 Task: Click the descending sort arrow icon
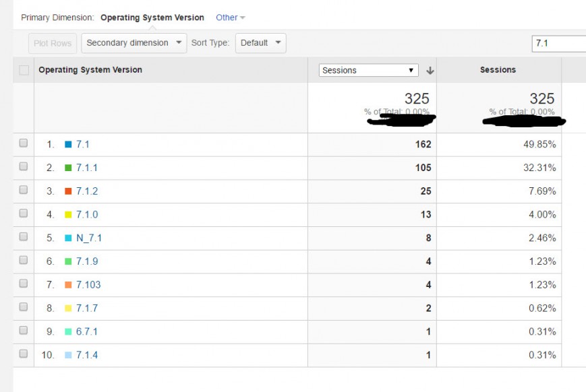point(430,71)
